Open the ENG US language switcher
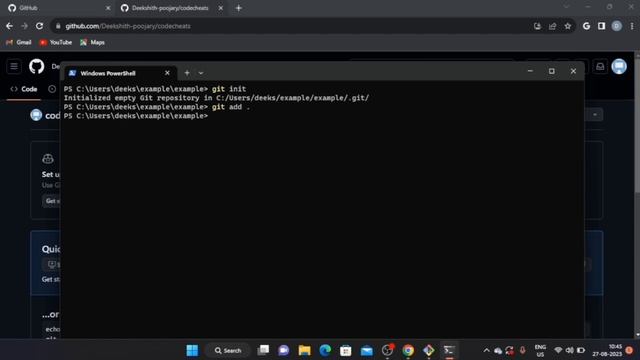The image size is (640, 360). pyautogui.click(x=540, y=350)
